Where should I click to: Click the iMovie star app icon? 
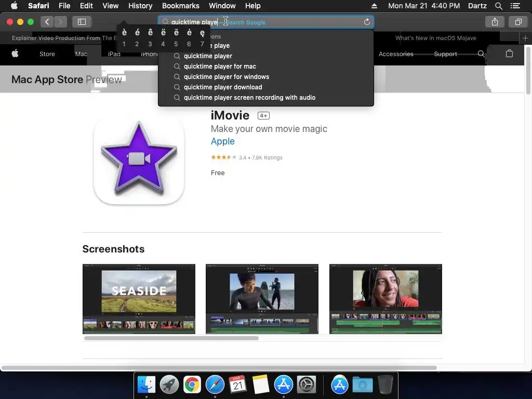coord(139,159)
